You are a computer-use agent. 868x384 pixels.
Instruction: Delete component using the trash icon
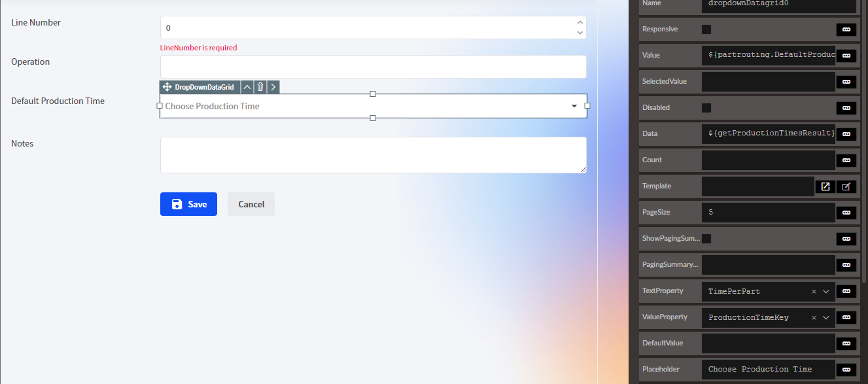[x=260, y=87]
